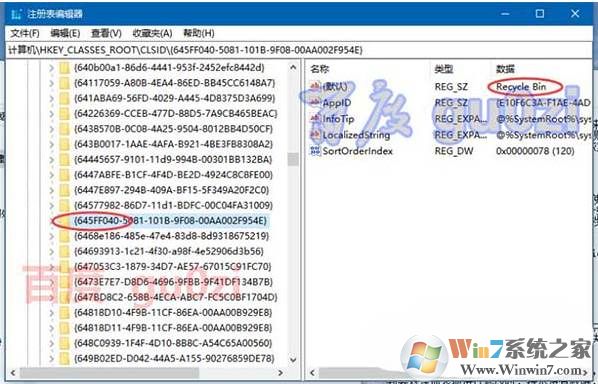Sort values by the 数据 column header
The image size is (598, 384).
(x=505, y=69)
